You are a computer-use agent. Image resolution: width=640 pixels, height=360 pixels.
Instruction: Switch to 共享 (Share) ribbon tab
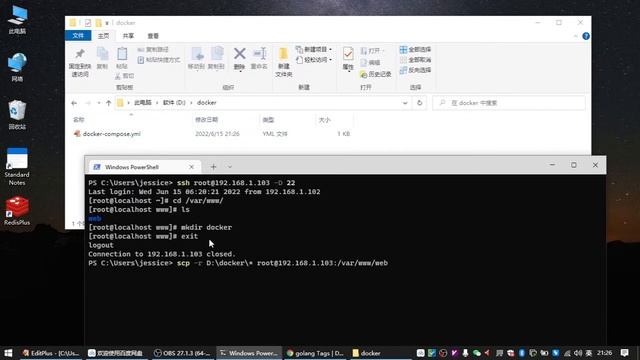click(128, 36)
